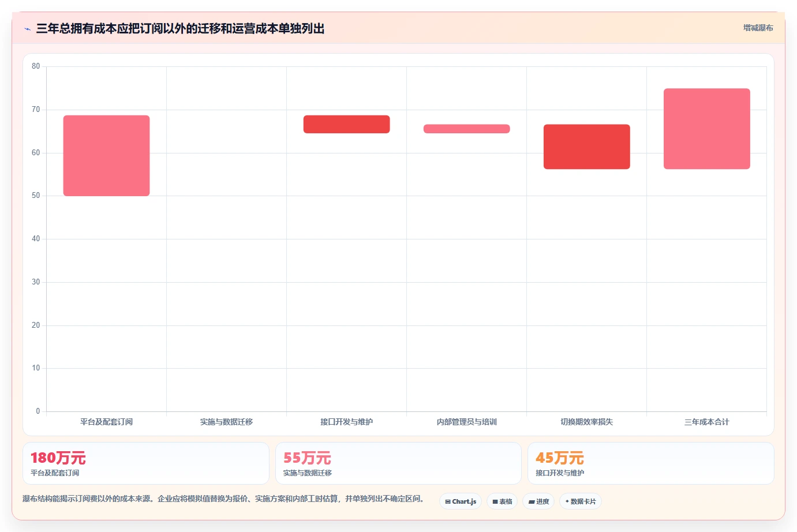Image resolution: width=797 pixels, height=532 pixels.
Task: Select the 表格 tag pill
Action: click(x=502, y=501)
